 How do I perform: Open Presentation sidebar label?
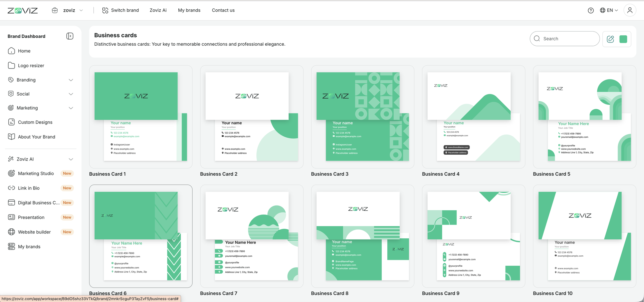(31, 217)
